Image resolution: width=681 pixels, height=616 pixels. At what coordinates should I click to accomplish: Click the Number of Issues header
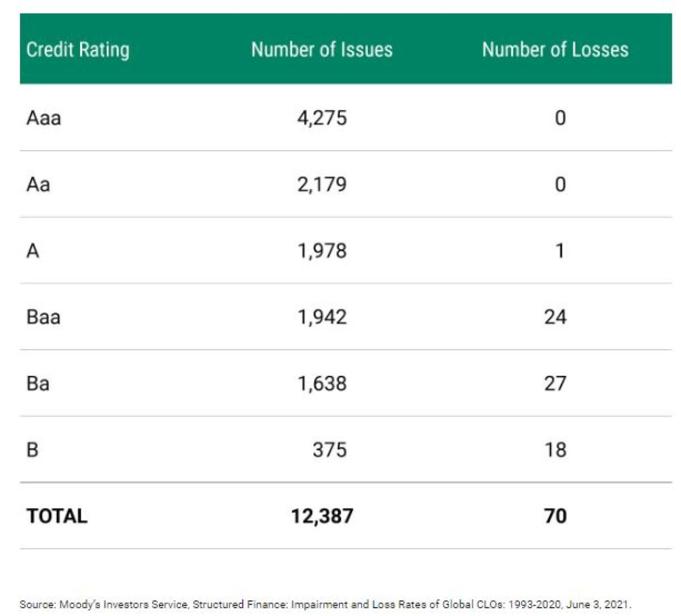tap(322, 50)
